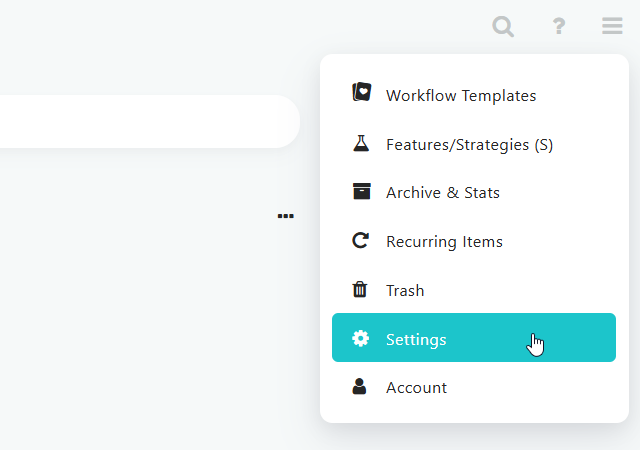The width and height of the screenshot is (640, 450).
Task: Open Account from the menu
Action: [474, 387]
